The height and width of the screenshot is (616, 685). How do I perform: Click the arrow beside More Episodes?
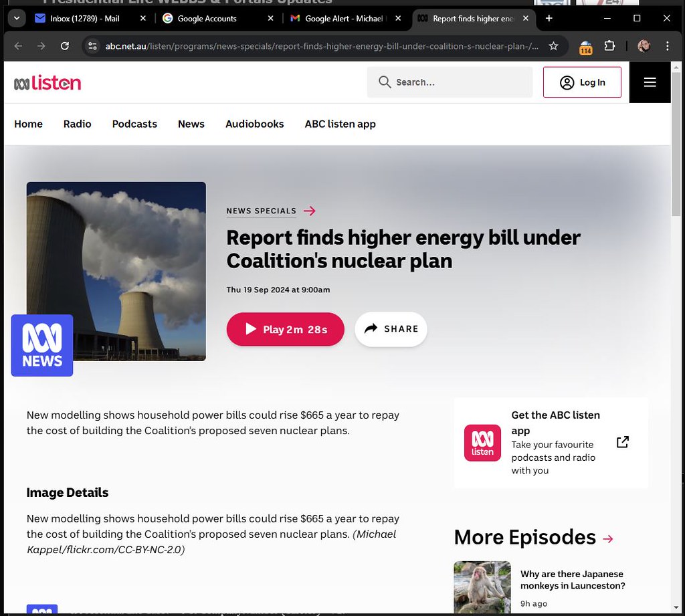[608, 539]
